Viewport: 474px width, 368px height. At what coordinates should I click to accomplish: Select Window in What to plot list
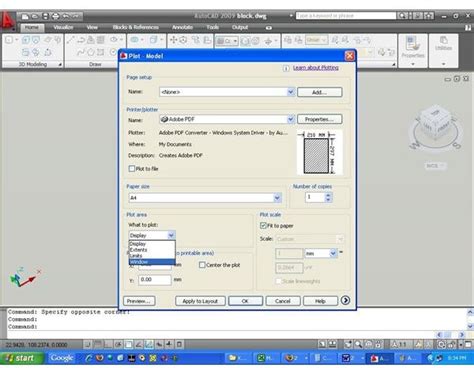point(152,262)
